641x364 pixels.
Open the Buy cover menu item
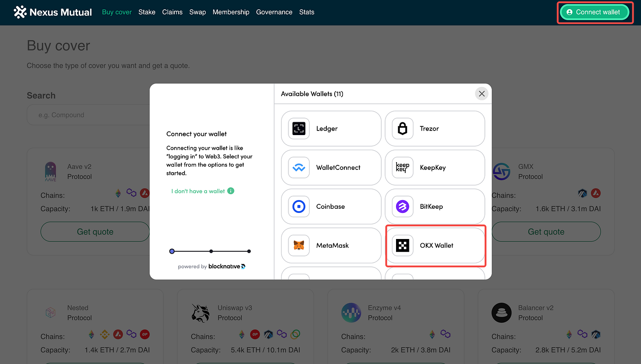pyautogui.click(x=117, y=12)
